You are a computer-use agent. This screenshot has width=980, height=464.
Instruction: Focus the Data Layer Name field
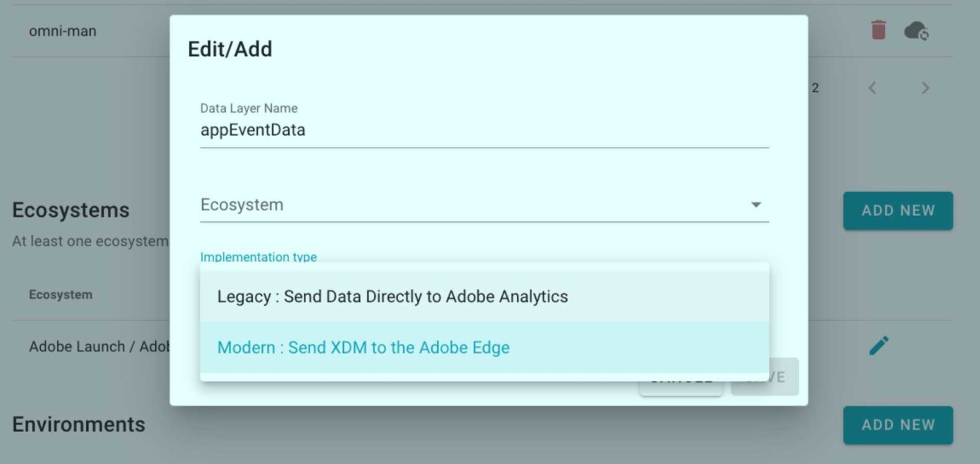484,130
